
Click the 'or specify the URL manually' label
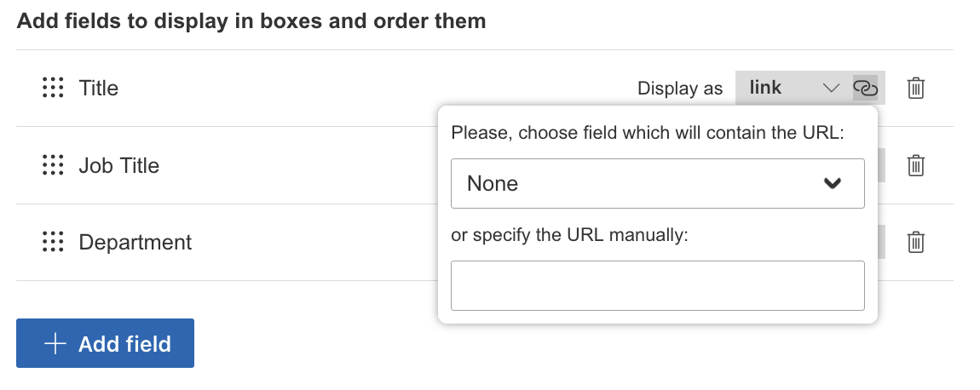point(568,235)
